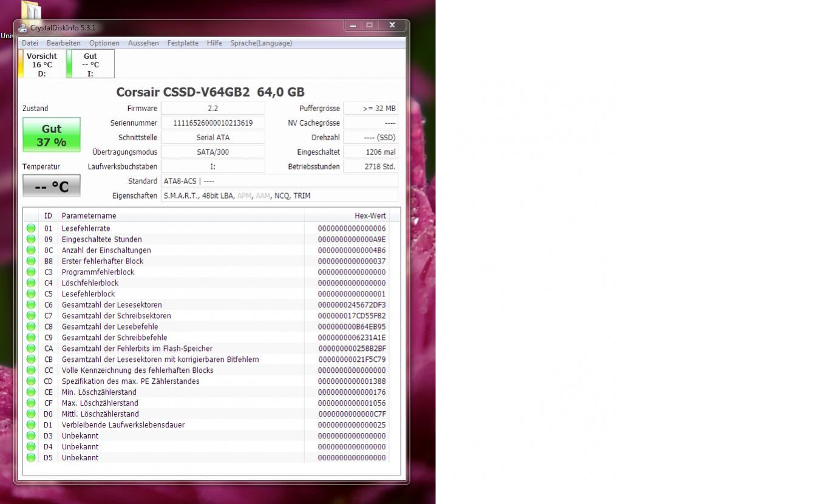Click status icon for Min. Löschzählerstand

click(31, 392)
